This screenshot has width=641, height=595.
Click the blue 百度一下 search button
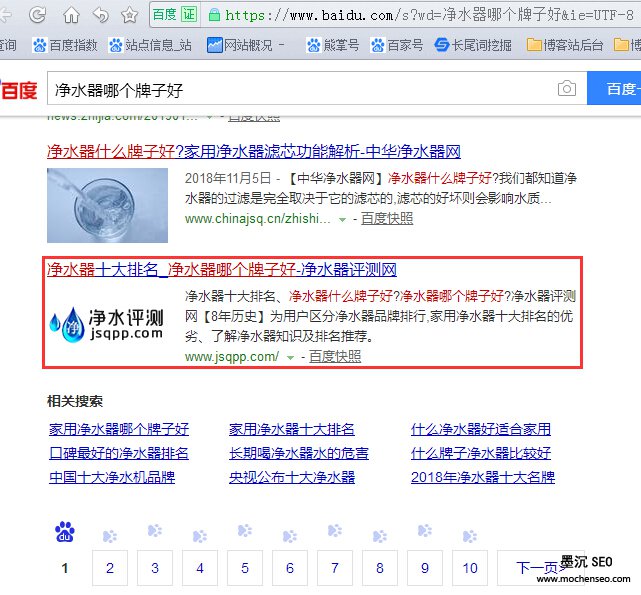point(614,88)
